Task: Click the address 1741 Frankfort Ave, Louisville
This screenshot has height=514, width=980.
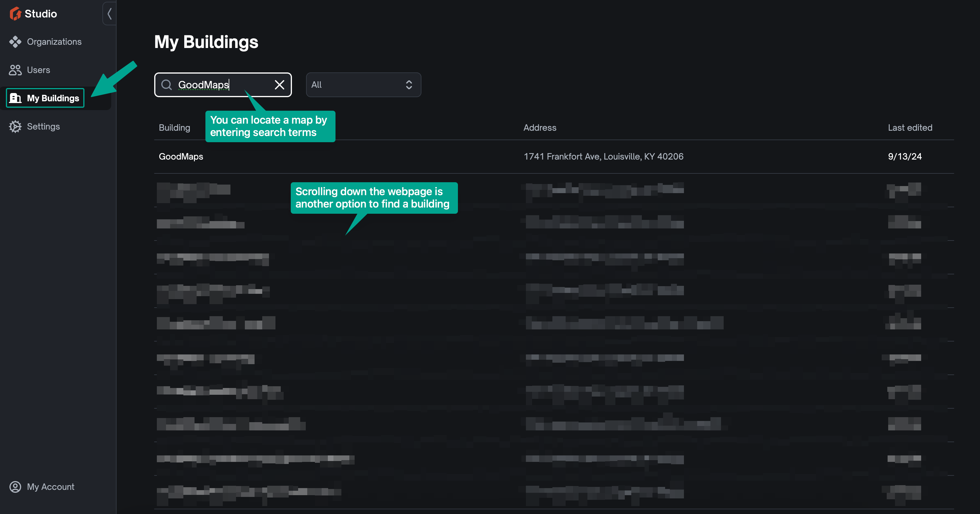Action: click(603, 157)
